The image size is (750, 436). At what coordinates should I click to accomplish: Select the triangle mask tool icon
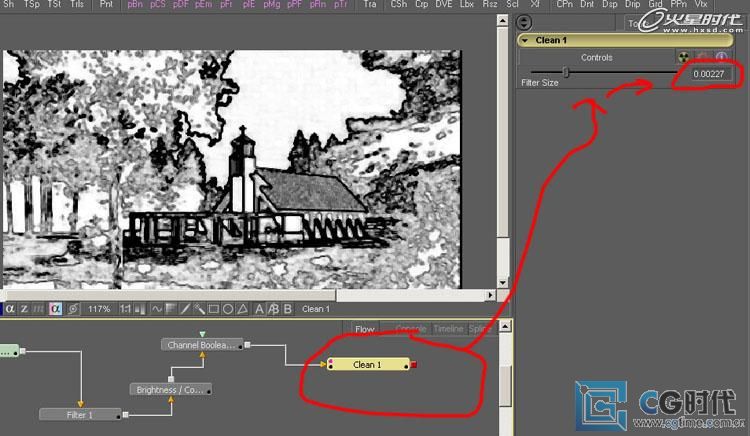(x=242, y=309)
